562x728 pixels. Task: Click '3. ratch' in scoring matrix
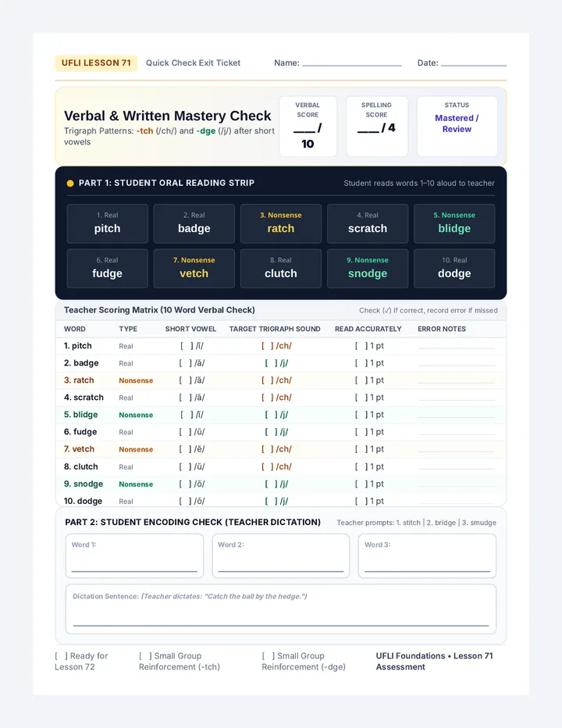tap(79, 380)
